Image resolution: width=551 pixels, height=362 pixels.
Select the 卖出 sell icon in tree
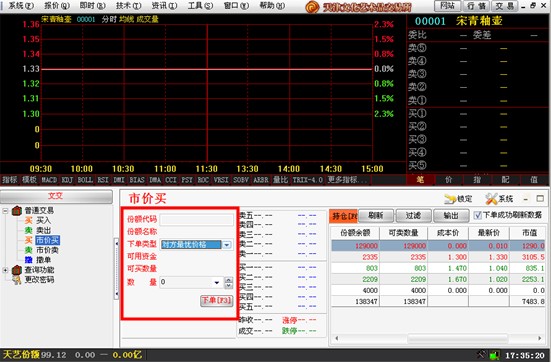28,231
